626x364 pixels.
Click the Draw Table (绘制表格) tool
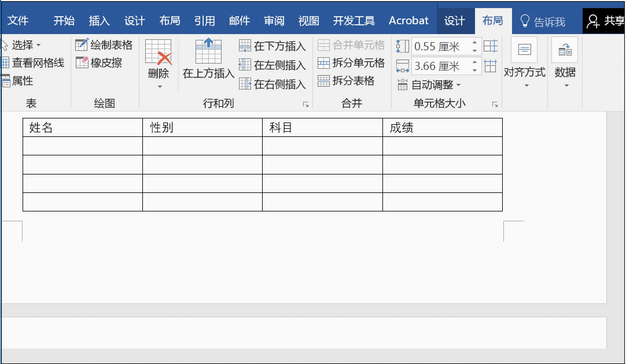(104, 45)
